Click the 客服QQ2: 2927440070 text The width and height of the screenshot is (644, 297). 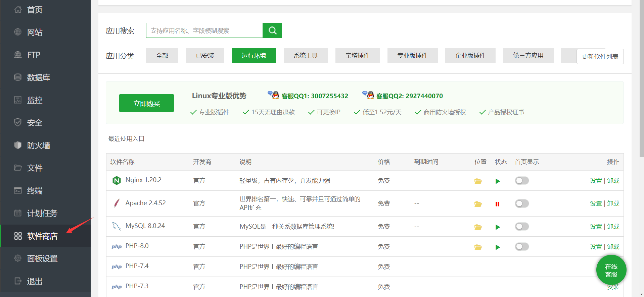point(410,96)
